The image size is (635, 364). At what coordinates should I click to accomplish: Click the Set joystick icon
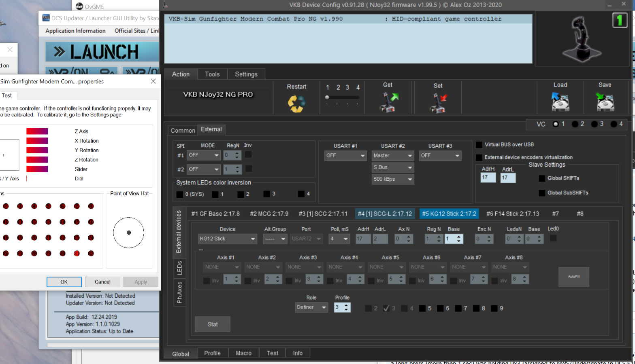438,103
